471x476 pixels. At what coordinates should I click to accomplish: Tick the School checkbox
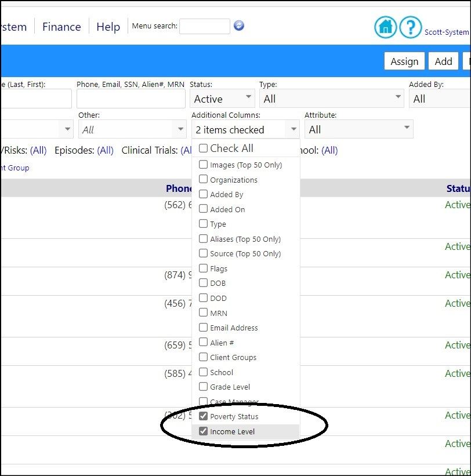coord(203,372)
